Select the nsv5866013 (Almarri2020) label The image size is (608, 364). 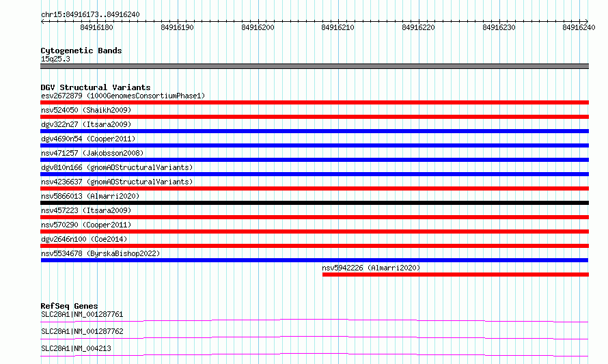pyautogui.click(x=90, y=196)
